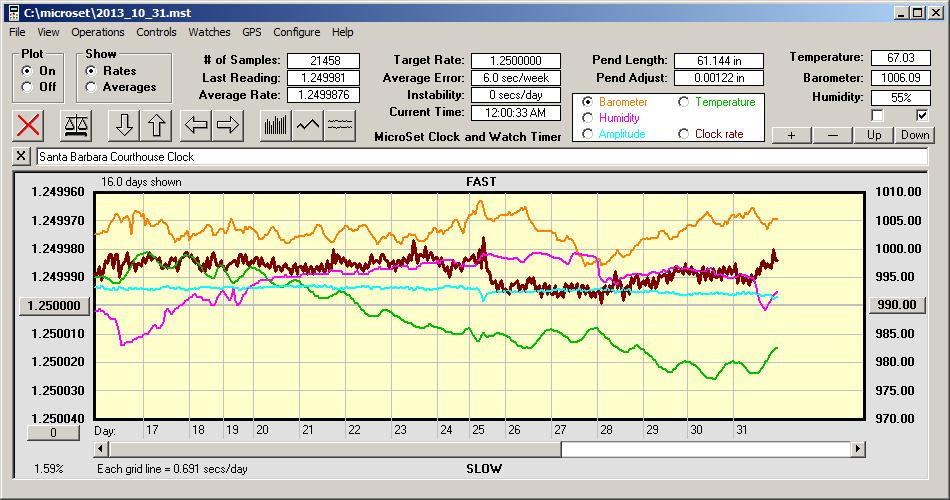The width and height of the screenshot is (950, 500).
Task: Toggle the checked checkbox under Humidity
Action: click(x=922, y=115)
